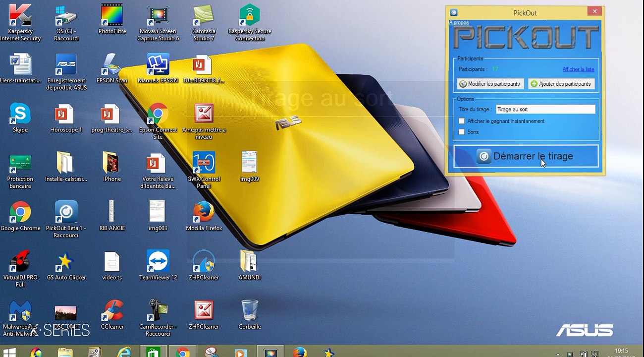
Task: Select the A ne pas mettre a niveau file
Action: tap(204, 121)
